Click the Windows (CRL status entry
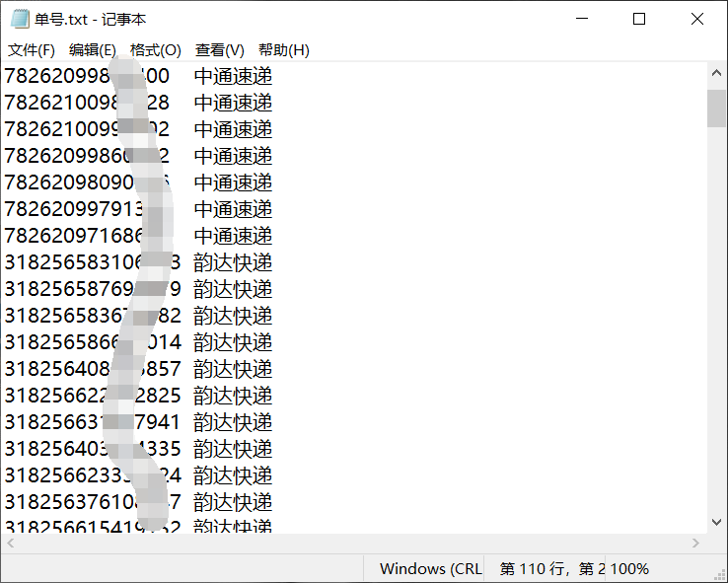The width and height of the screenshot is (728, 583). (431, 568)
